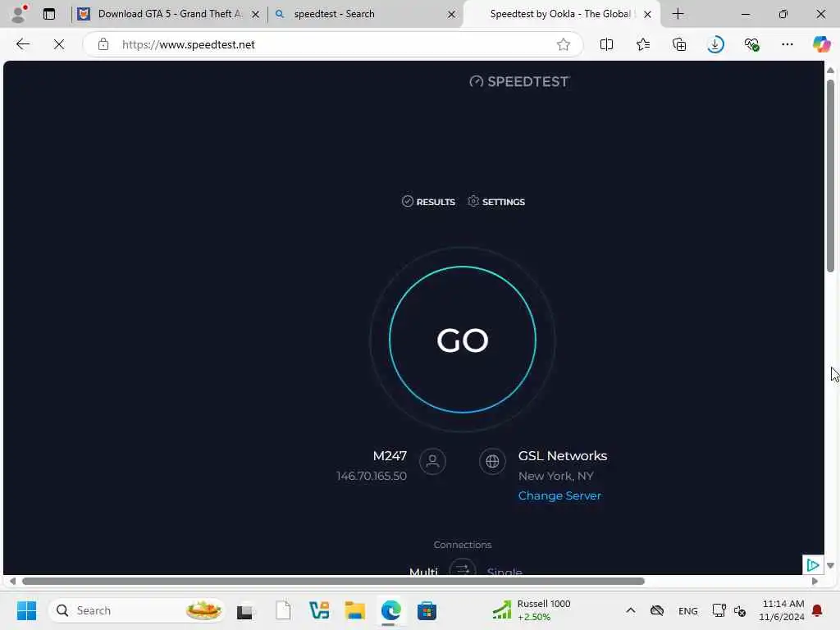Add page to favorites star icon

(x=563, y=44)
